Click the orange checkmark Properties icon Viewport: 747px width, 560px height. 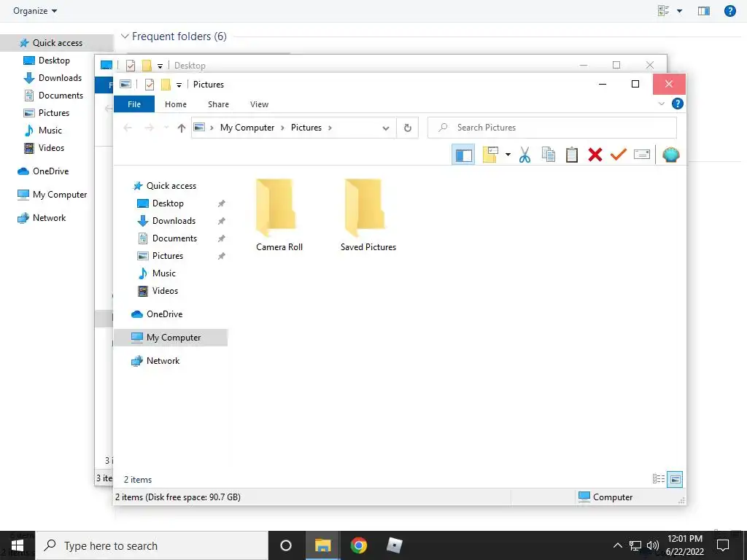coord(619,155)
